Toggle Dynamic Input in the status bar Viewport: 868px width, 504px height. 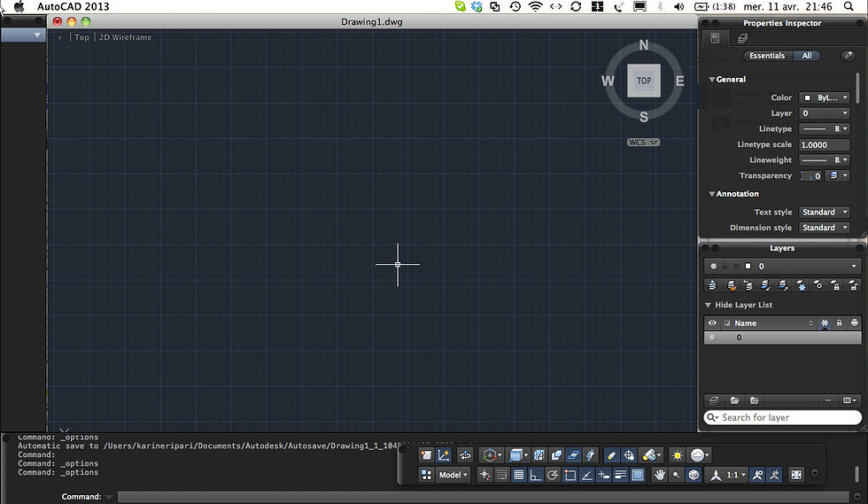pyautogui.click(x=604, y=475)
